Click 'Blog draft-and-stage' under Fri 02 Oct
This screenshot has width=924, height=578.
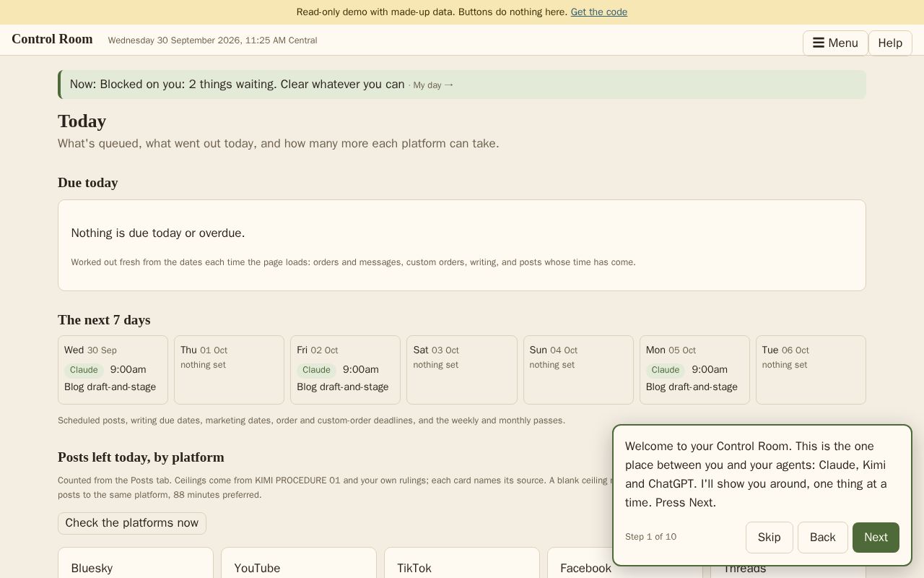pos(343,387)
